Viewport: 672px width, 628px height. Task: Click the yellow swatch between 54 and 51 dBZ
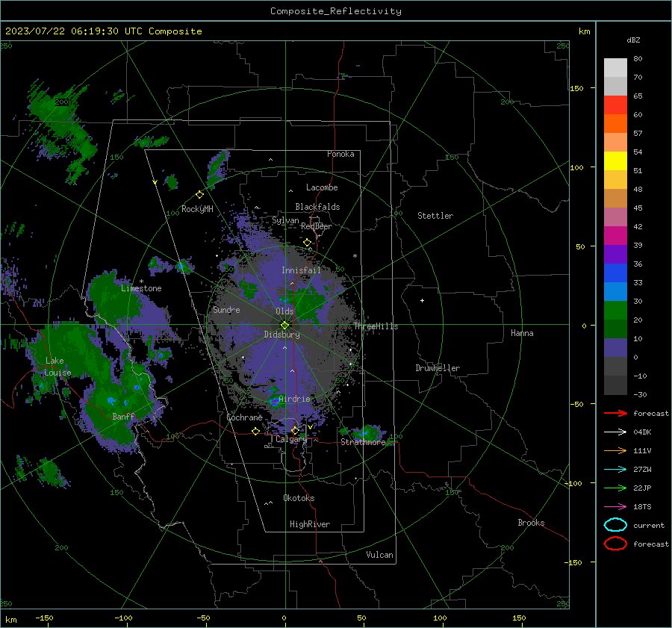click(615, 161)
